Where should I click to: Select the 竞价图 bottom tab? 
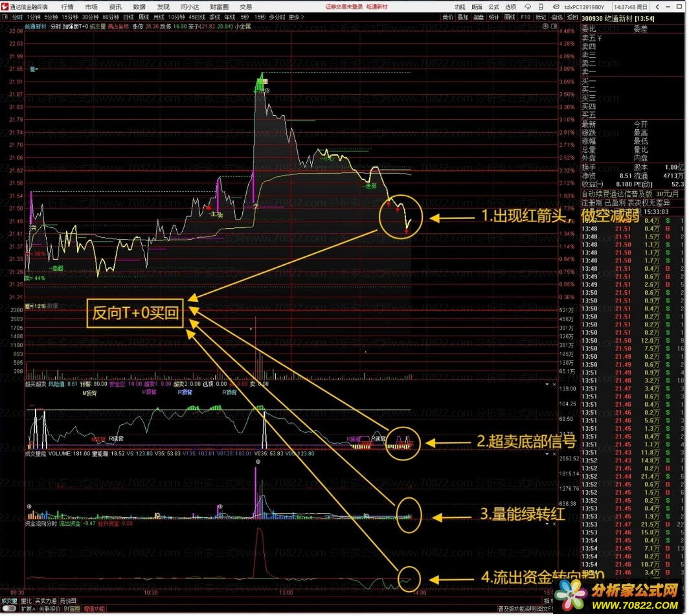[68, 601]
